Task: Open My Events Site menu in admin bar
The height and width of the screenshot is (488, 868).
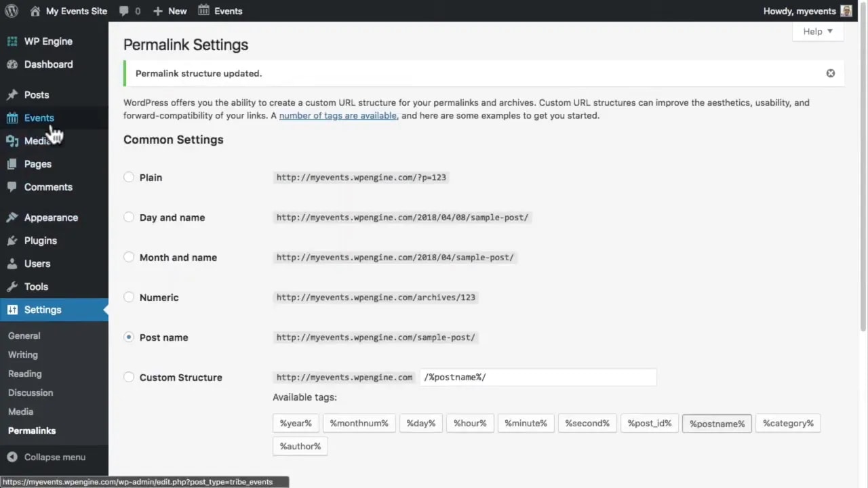Action: point(68,11)
